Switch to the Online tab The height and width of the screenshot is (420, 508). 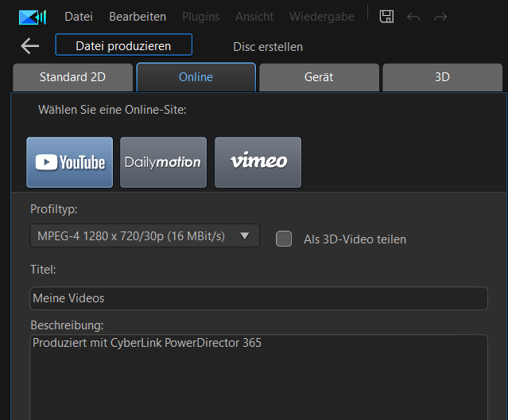point(196,77)
